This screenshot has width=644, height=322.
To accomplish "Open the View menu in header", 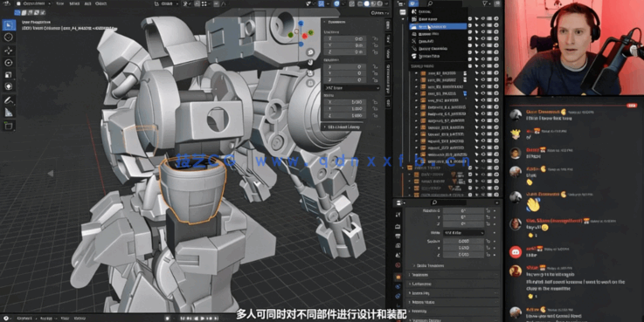I will point(60,3).
